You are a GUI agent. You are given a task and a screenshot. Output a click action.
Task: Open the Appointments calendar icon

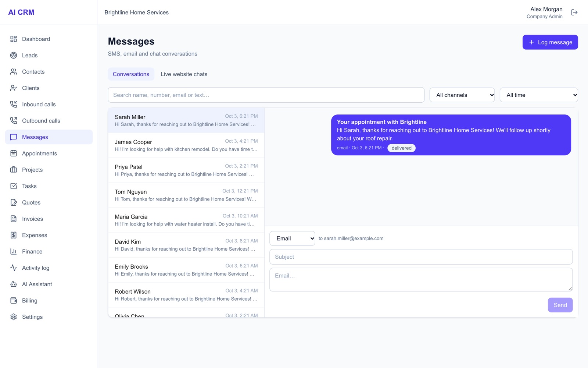(x=14, y=153)
